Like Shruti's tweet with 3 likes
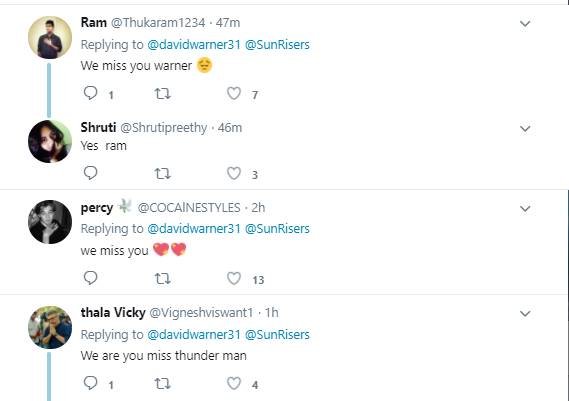Image resolution: width=569 pixels, height=401 pixels. tap(234, 173)
